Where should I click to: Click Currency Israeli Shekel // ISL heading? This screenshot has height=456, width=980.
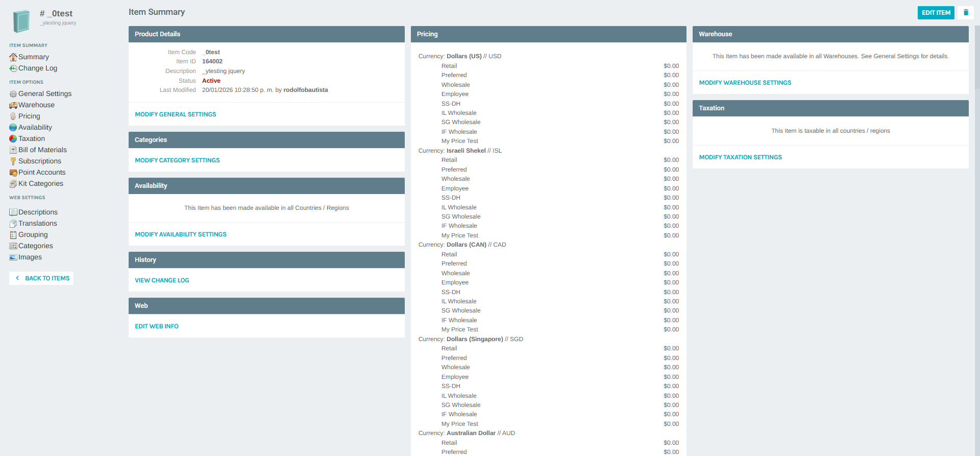460,151
